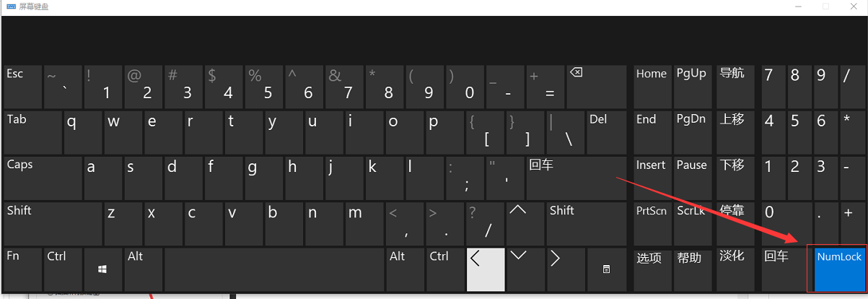Click the Windows logo key
Viewport: 868px width, 299px height.
pyautogui.click(x=102, y=269)
